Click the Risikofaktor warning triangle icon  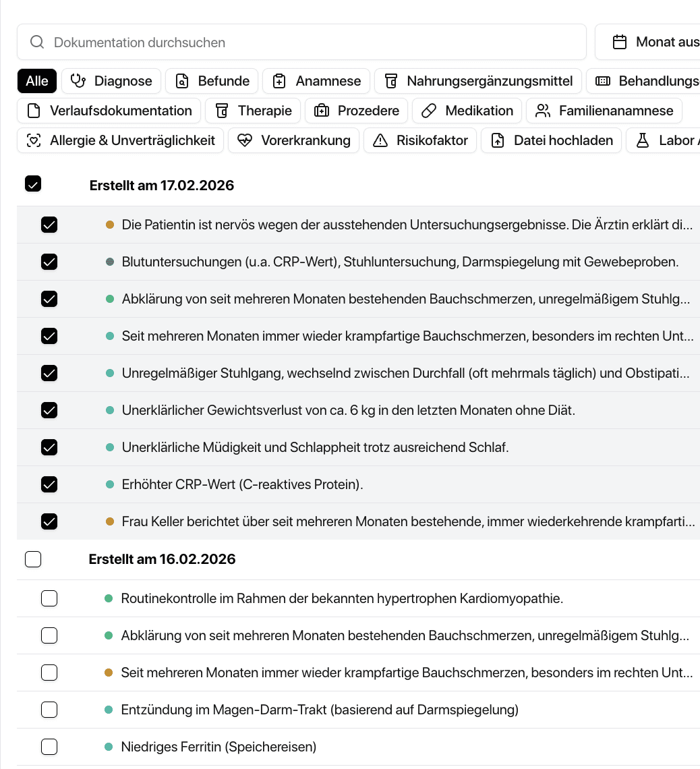point(381,140)
